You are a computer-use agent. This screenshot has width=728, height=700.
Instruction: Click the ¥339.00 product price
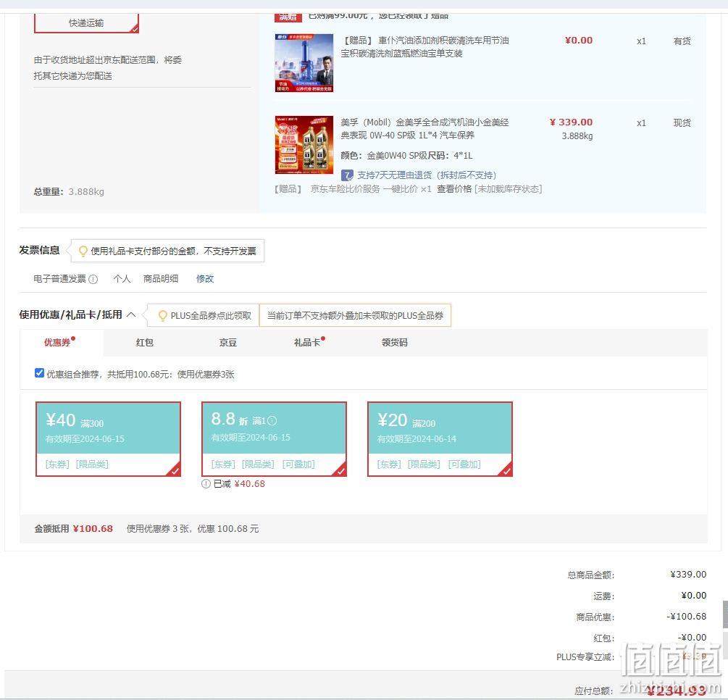tap(571, 122)
